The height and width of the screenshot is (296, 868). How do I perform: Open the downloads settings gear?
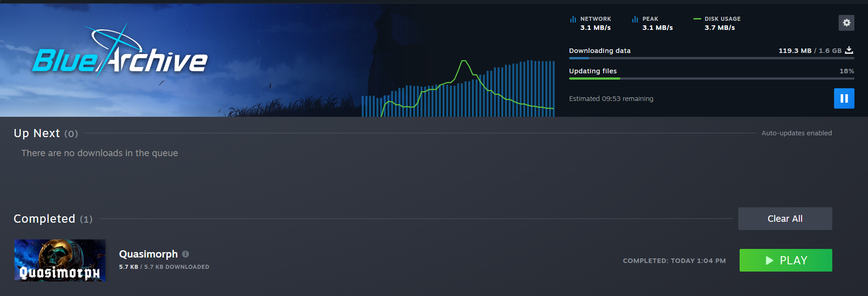pyautogui.click(x=846, y=23)
